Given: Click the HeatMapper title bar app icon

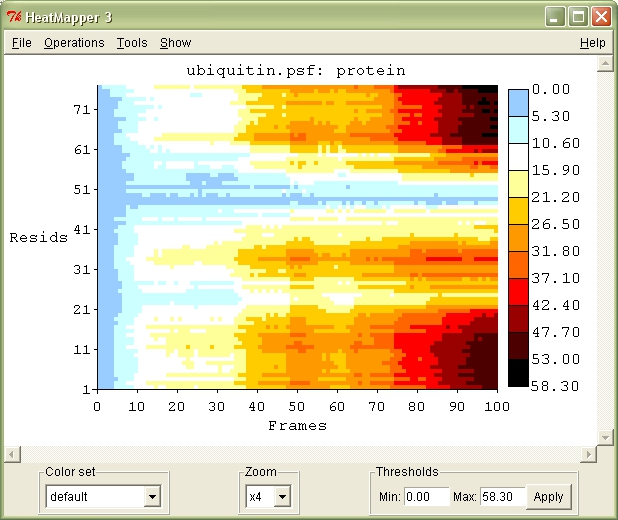Looking at the screenshot, I should pos(14,16).
